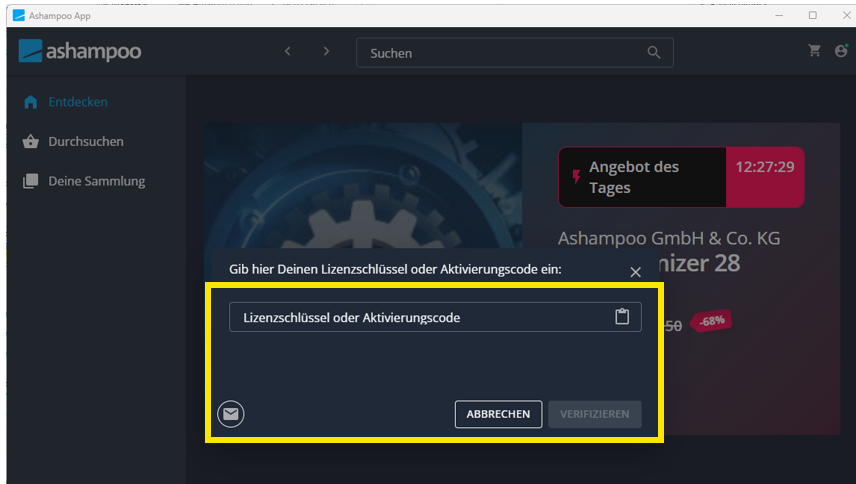
Task: Click the Ashampoo App title bar icon
Action: tap(19, 15)
